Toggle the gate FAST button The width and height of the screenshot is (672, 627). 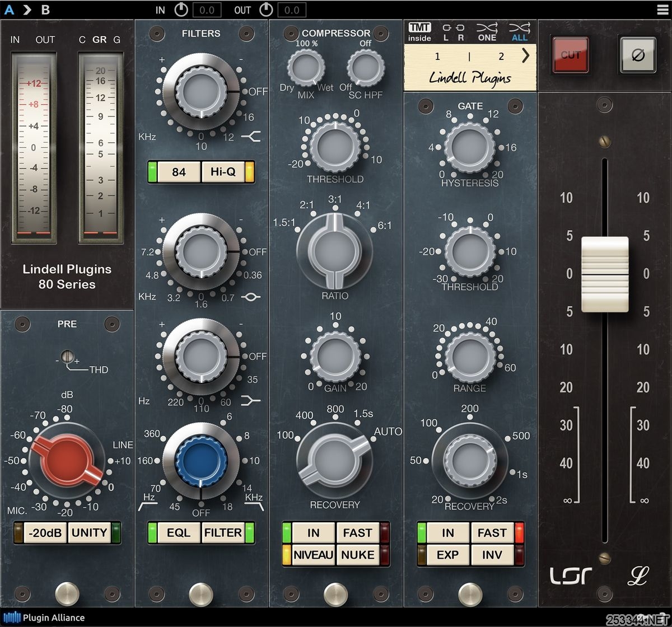tap(492, 533)
